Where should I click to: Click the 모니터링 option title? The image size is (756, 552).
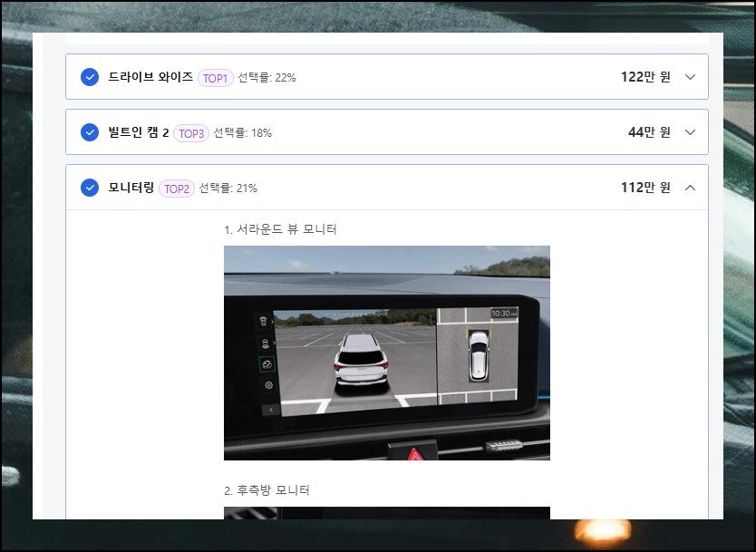[x=131, y=188]
